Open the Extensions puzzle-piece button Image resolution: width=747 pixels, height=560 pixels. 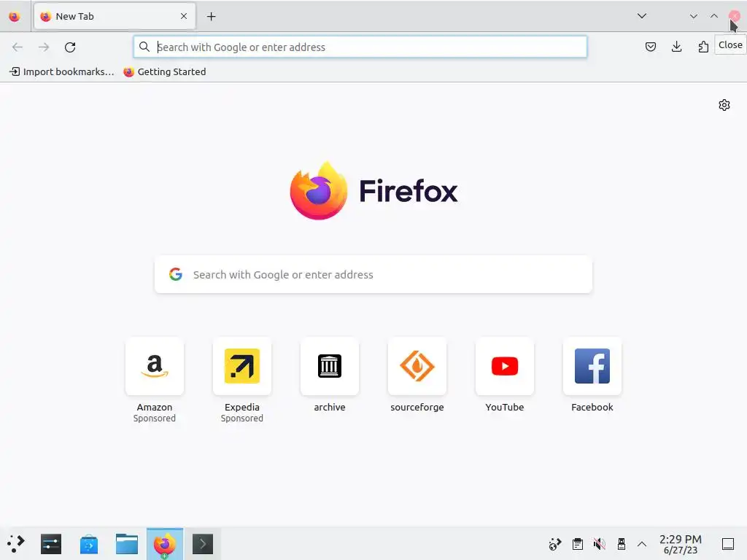[x=703, y=47]
